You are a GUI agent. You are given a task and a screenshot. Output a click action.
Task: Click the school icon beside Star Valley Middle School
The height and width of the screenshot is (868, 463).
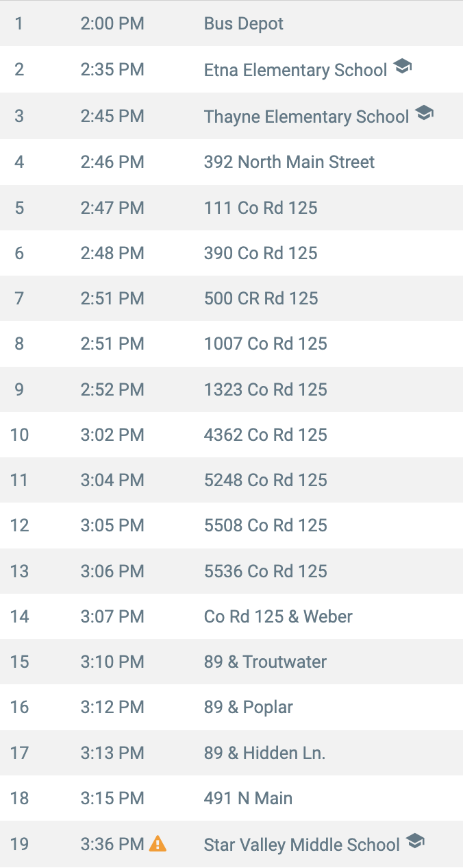click(x=415, y=841)
